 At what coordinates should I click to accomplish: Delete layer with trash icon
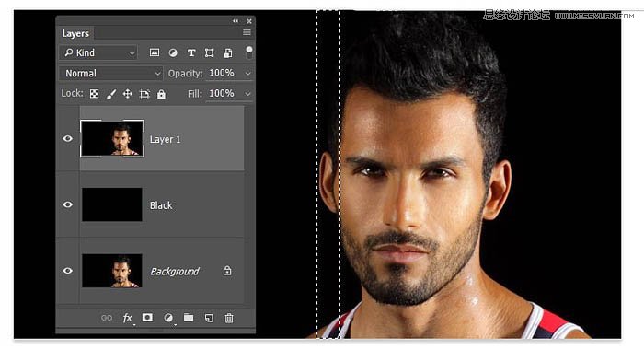click(x=229, y=318)
